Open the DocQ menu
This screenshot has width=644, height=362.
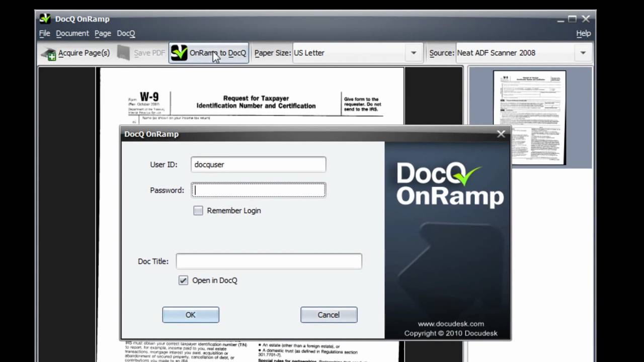[126, 33]
